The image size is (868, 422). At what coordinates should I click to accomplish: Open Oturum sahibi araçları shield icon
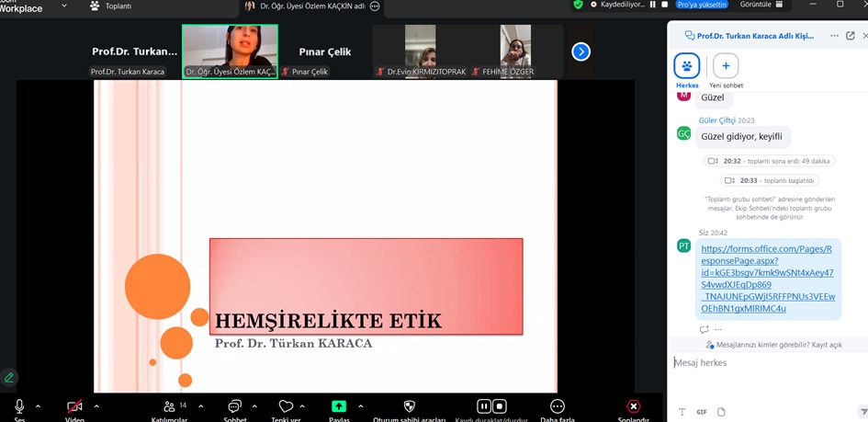click(x=410, y=406)
